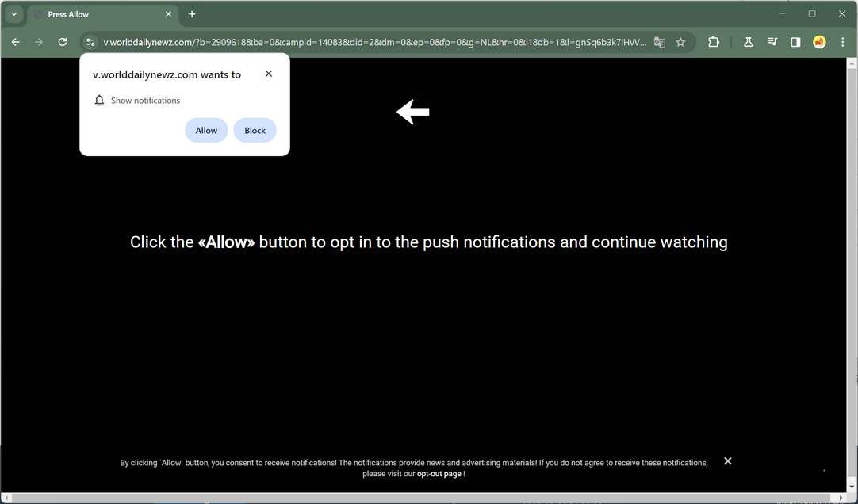Dismiss the notification permission popup
The width and height of the screenshot is (858, 504).
[269, 74]
